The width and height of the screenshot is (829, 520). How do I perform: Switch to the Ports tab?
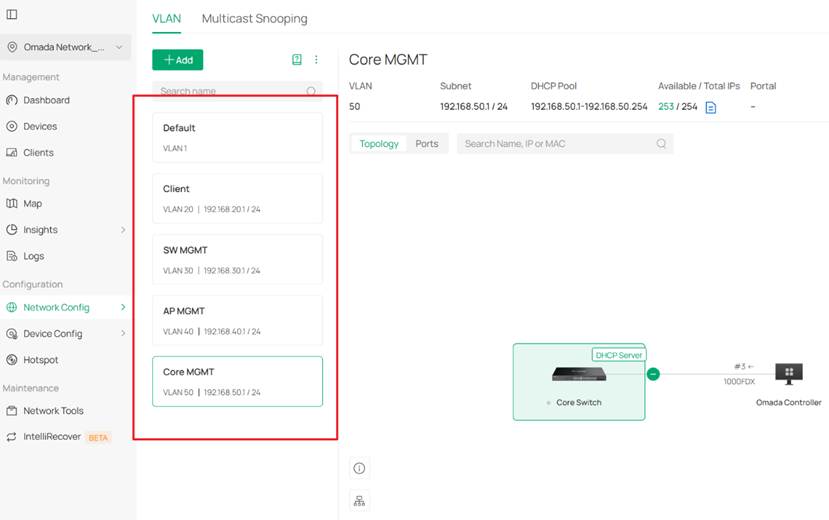[x=427, y=144]
